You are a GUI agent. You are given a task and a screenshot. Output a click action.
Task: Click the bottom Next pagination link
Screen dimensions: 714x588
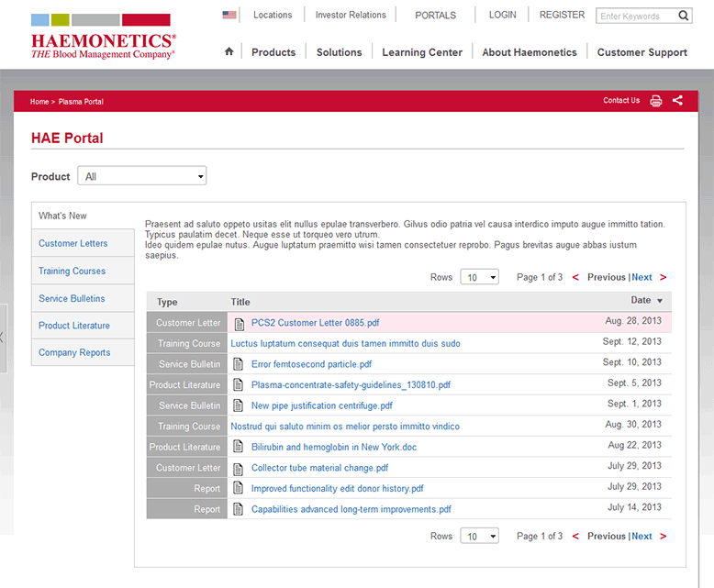click(x=641, y=536)
